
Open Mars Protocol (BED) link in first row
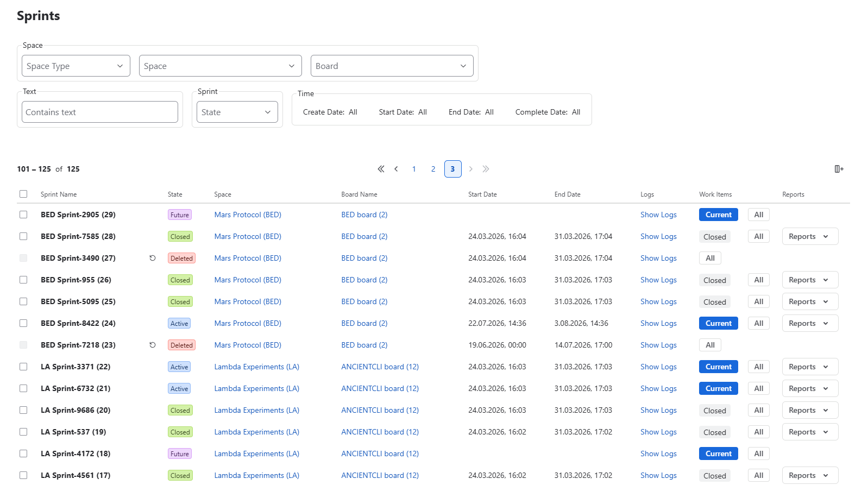coord(248,215)
